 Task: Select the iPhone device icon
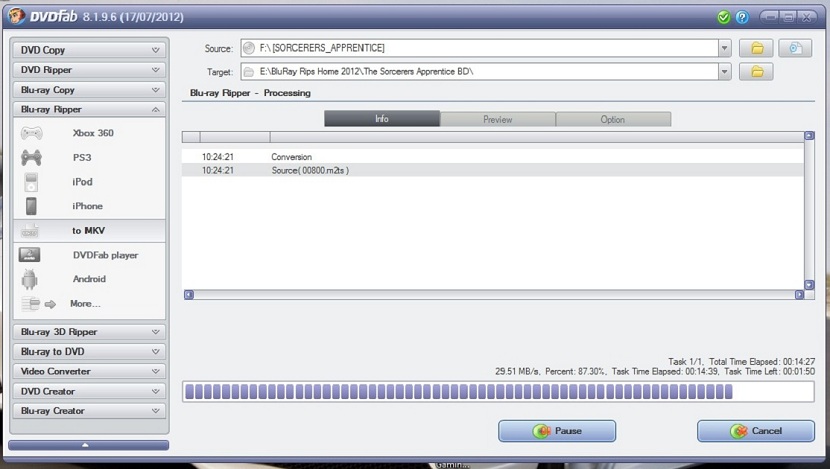click(x=31, y=206)
